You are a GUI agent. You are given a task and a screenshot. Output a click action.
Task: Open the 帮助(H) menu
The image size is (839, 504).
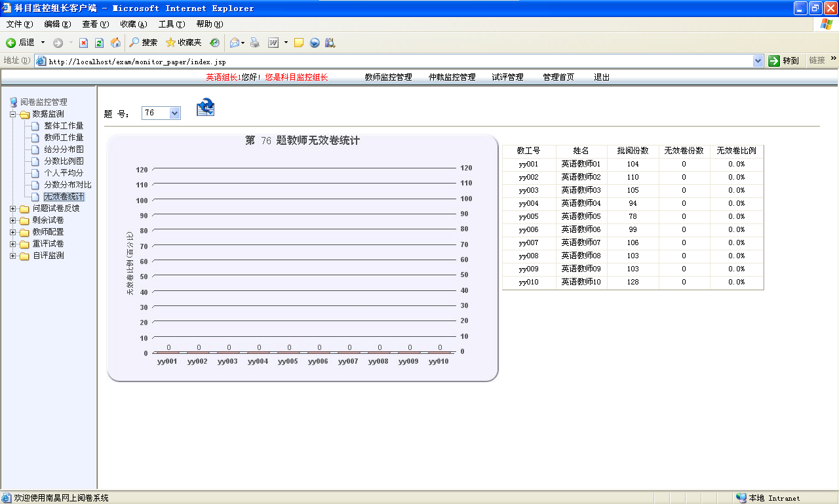[x=209, y=24]
